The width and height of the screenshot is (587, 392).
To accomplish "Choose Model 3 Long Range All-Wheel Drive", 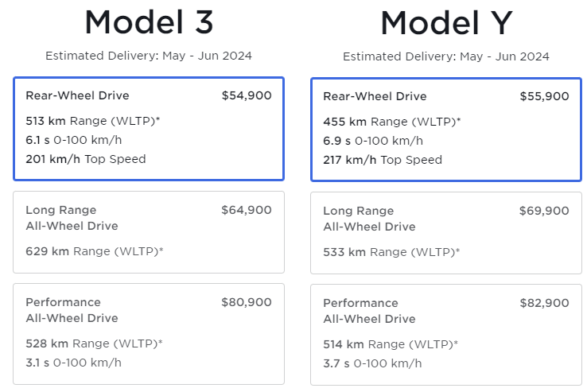I will coord(149,231).
